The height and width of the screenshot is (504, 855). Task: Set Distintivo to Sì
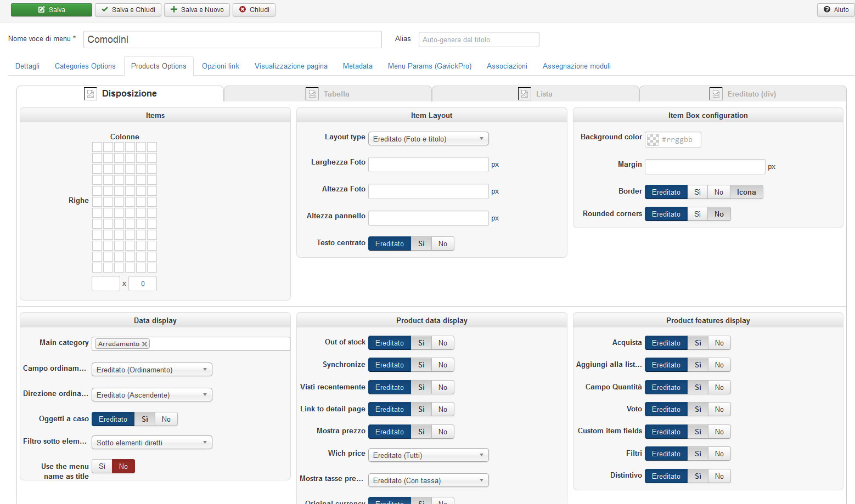pyautogui.click(x=698, y=476)
